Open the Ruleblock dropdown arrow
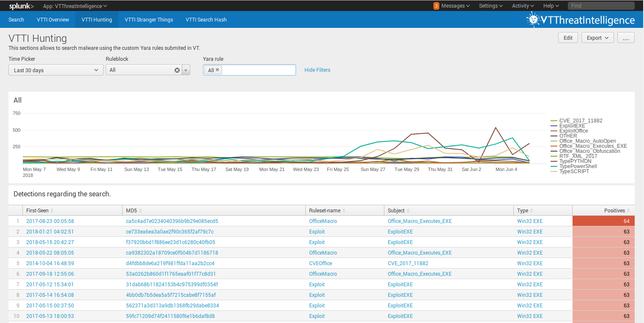This screenshot has width=644, height=323. point(186,70)
